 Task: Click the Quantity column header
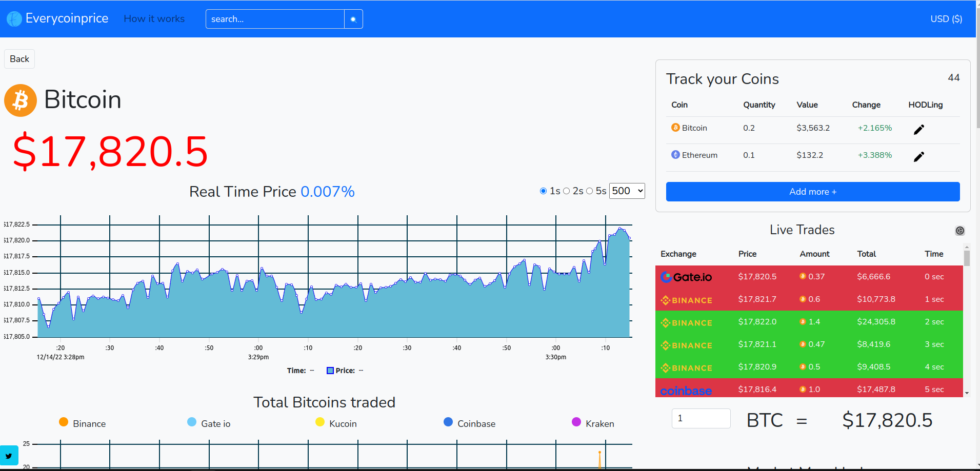[x=759, y=105]
